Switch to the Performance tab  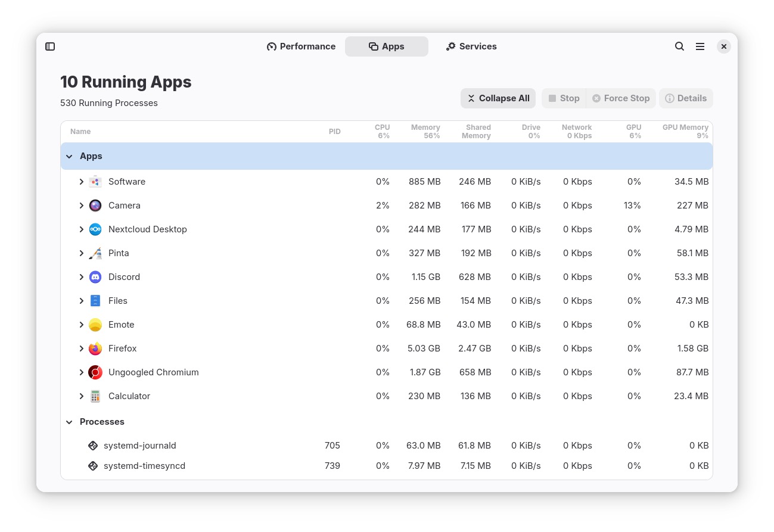(x=301, y=46)
